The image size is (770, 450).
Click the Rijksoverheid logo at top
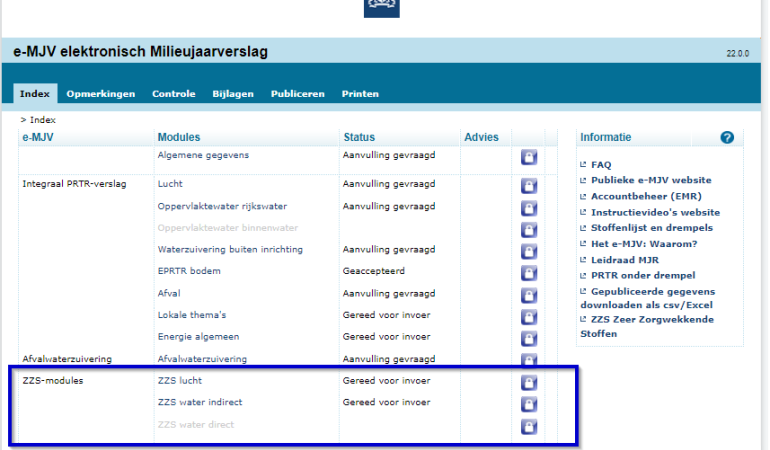pos(382,8)
